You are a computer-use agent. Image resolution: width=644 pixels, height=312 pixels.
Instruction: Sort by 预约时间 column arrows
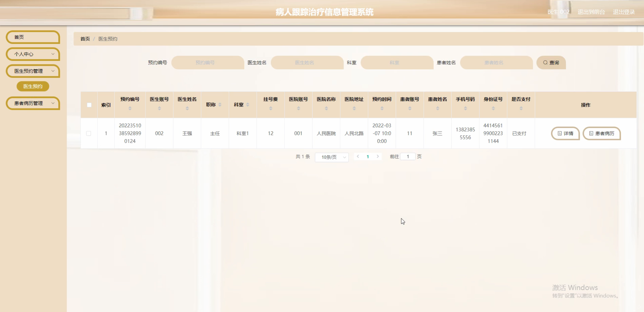pyautogui.click(x=382, y=108)
